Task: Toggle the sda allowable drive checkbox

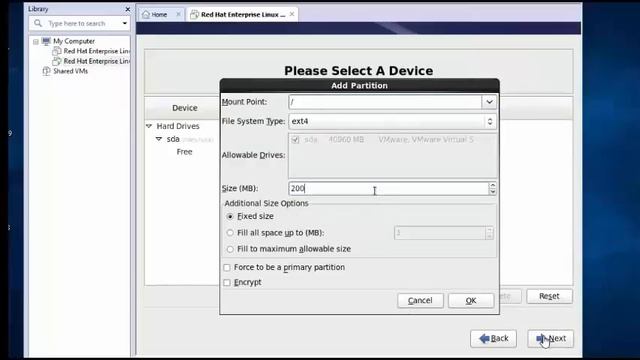Action: click(x=296, y=140)
